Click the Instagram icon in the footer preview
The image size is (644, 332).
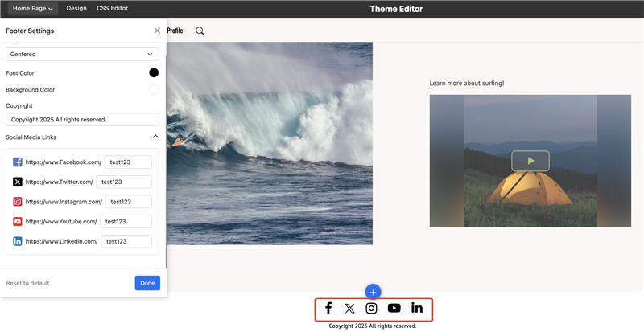(x=371, y=308)
